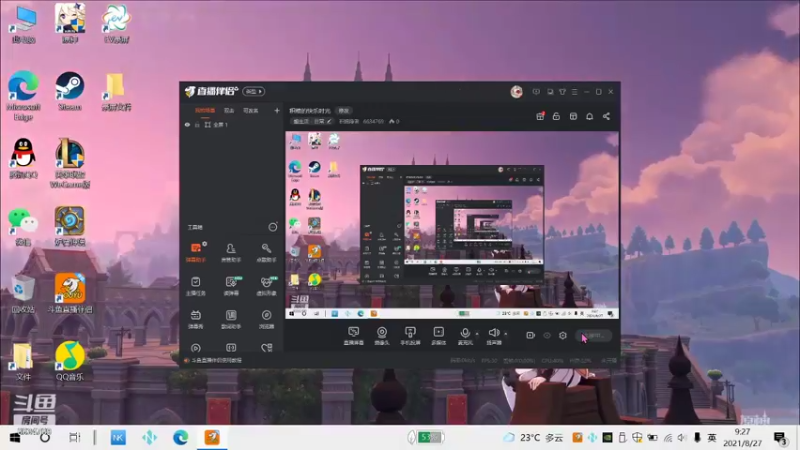800x450 pixels.
Task: Open the play-circle tool in toolbox bottom row
Action: tap(196, 348)
